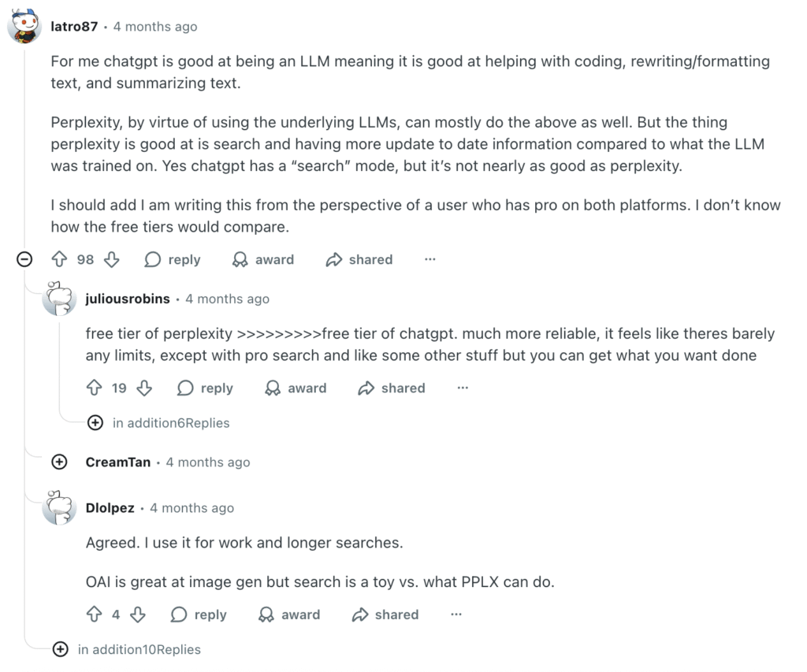Reply to latro87's comment
807x672 pixels.
tap(173, 259)
